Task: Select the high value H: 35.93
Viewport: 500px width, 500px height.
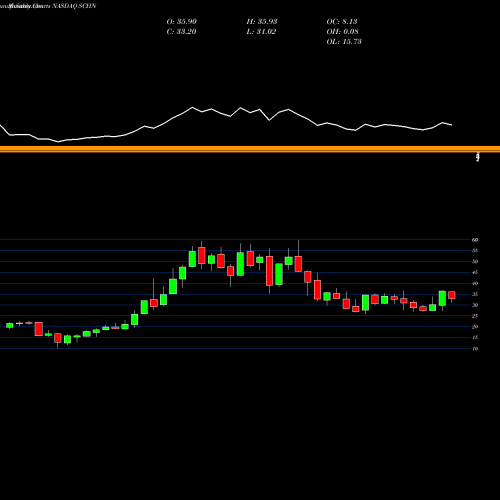Action: coord(262,21)
